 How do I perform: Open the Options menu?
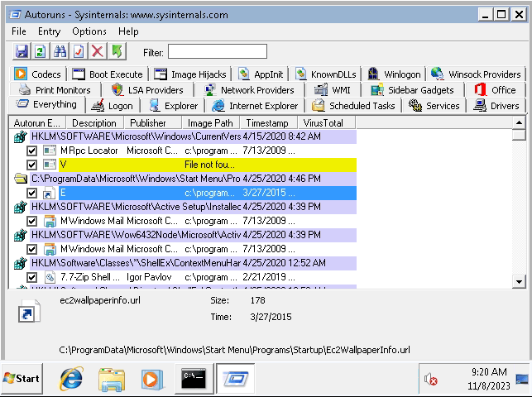click(89, 31)
